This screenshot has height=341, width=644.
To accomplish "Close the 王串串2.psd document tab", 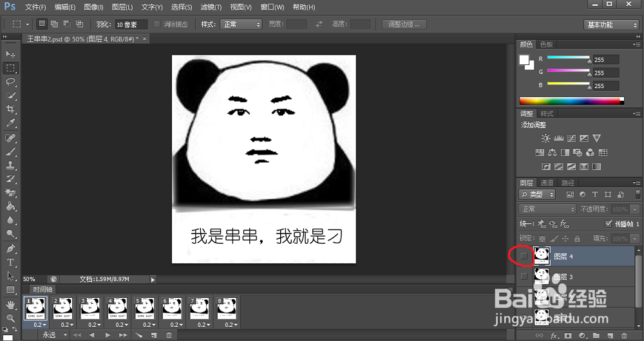I will (x=144, y=39).
